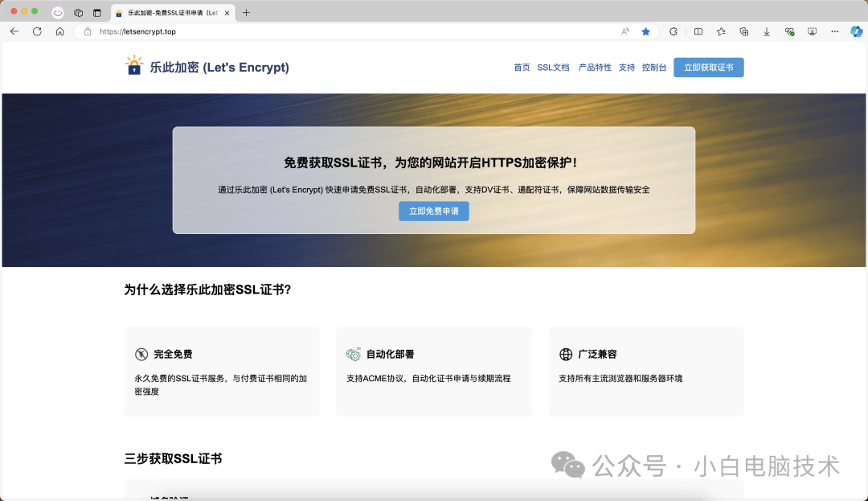Open the Collections icon
Image resolution: width=868 pixels, height=501 pixels.
click(x=744, y=31)
